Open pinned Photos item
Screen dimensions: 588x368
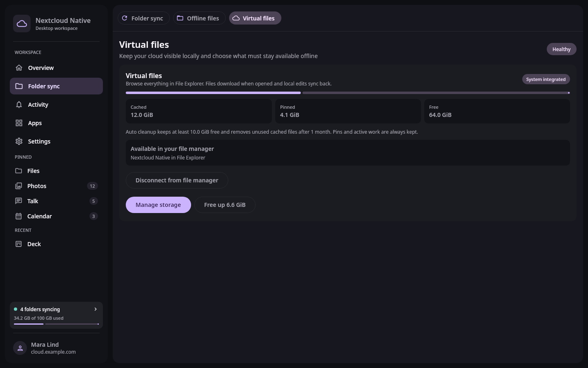(x=56, y=186)
